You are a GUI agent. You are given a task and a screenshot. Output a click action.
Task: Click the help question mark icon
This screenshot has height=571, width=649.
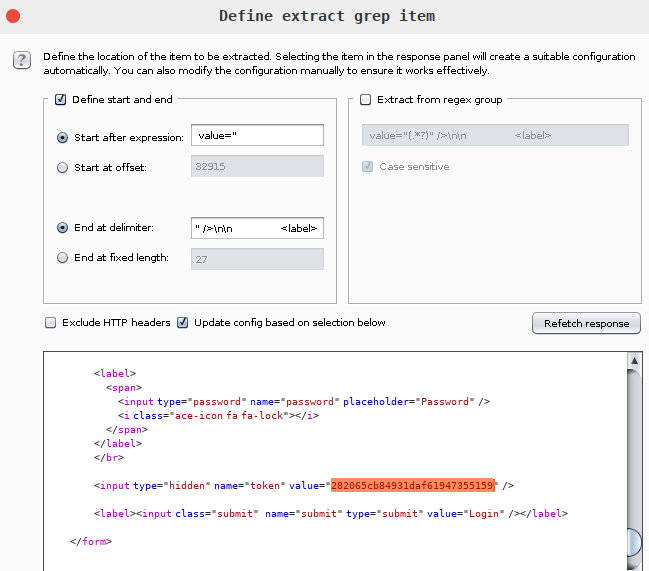(x=21, y=61)
